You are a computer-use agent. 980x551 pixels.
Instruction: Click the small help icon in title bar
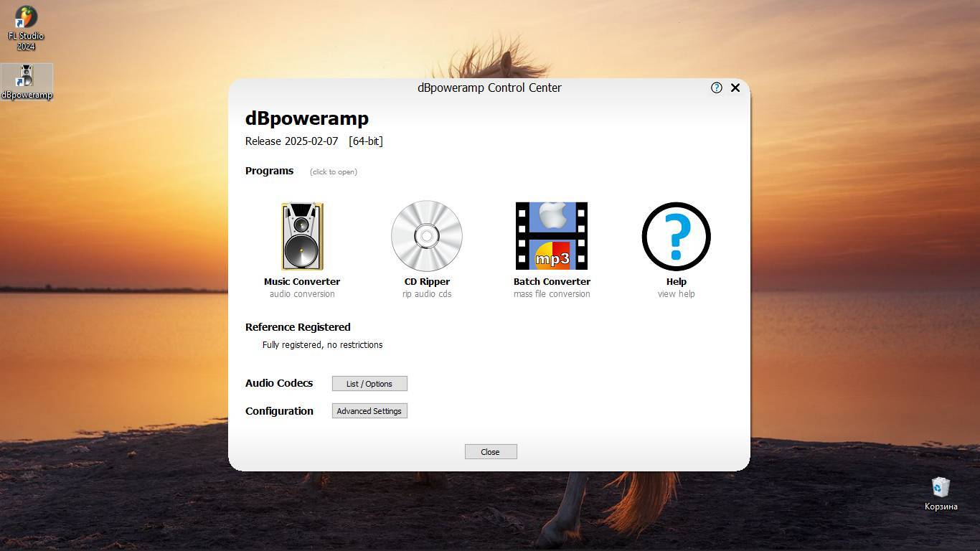pos(716,88)
